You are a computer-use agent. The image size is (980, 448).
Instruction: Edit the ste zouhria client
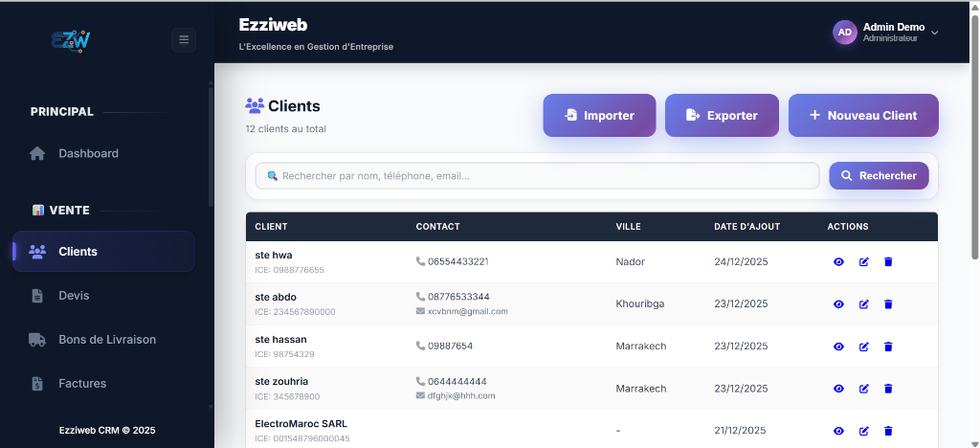[x=864, y=389]
